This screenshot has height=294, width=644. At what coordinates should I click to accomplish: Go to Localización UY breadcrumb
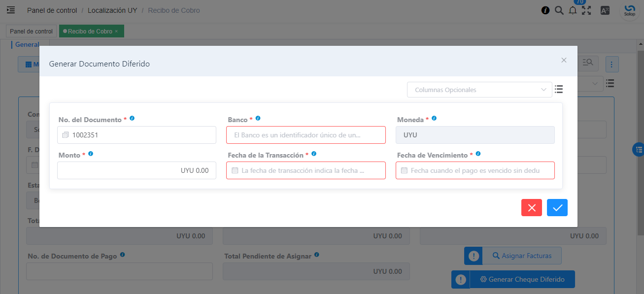112,10
